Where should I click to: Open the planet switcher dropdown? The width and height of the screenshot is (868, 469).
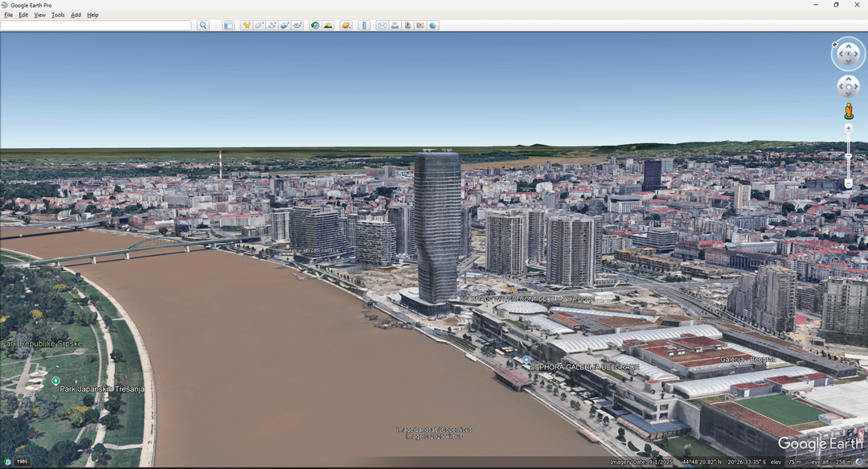(346, 26)
